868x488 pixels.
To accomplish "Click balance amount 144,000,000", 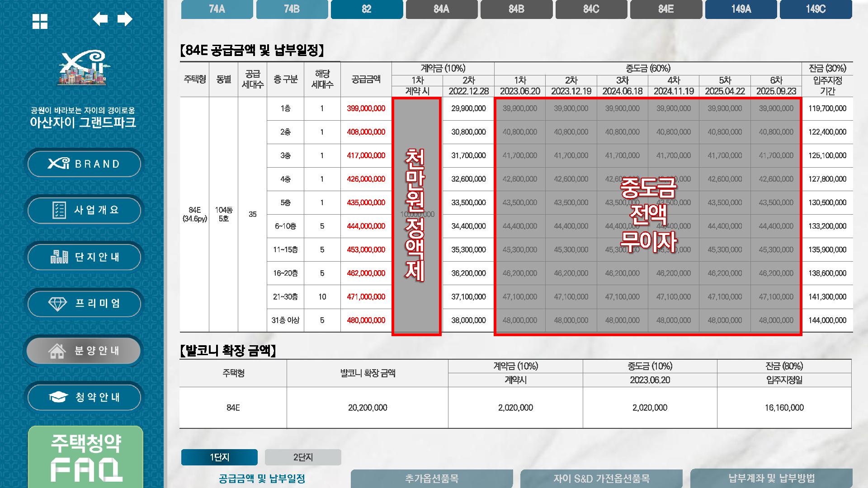I will tap(827, 320).
